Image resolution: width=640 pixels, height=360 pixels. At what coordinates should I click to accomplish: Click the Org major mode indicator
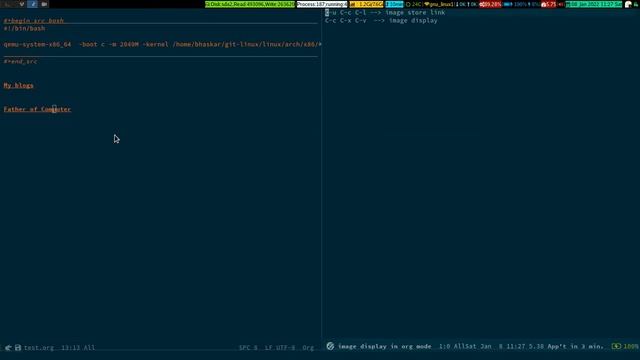pos(308,348)
